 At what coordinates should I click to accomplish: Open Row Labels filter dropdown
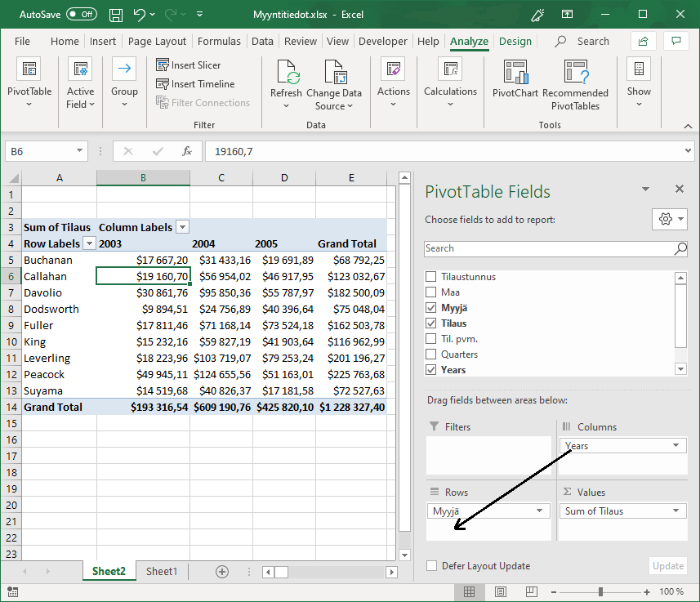(x=88, y=243)
